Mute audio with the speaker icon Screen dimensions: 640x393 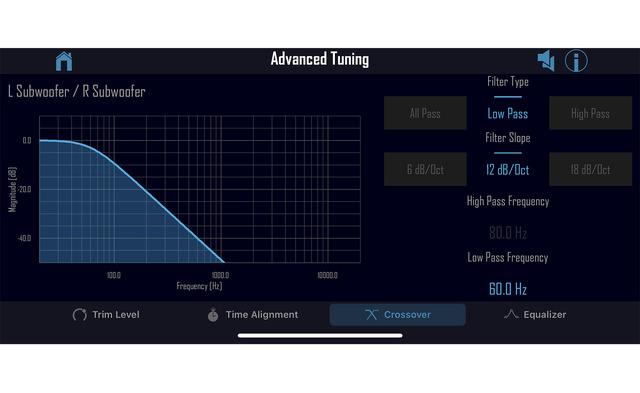point(546,61)
